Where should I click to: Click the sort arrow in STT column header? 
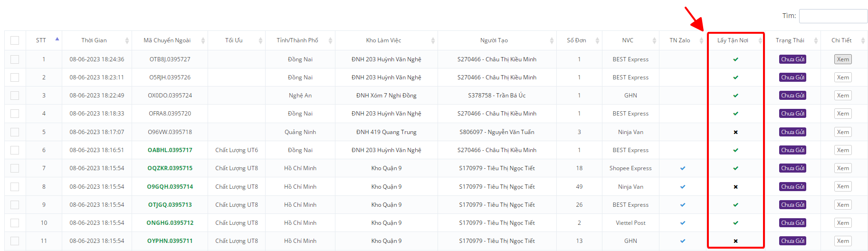pyautogui.click(x=57, y=39)
